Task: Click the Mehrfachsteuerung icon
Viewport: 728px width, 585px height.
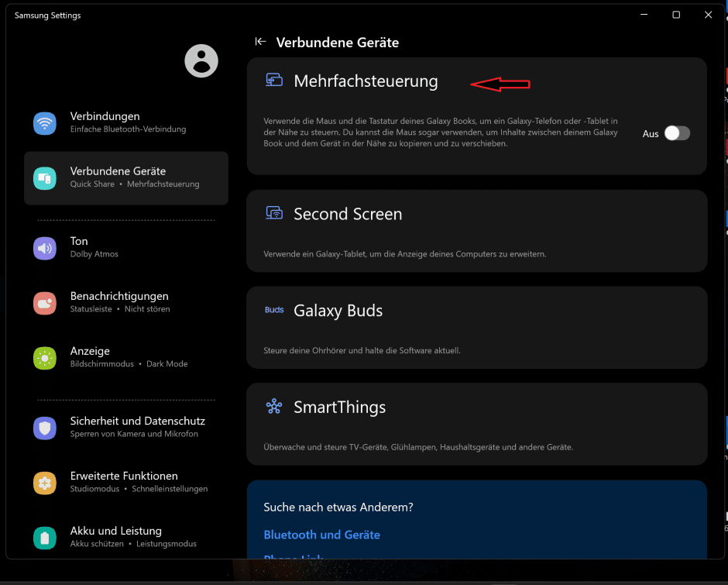Action: click(x=274, y=81)
